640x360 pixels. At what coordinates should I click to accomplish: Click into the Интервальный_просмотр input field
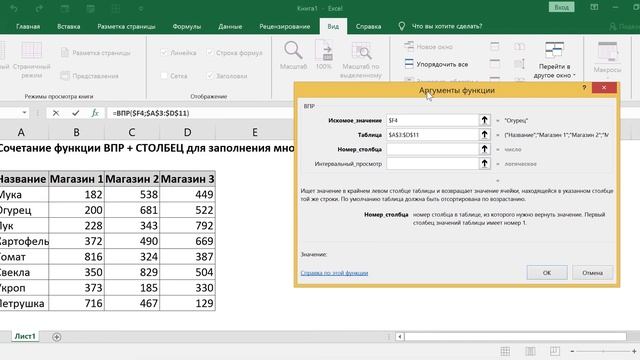(x=432, y=164)
